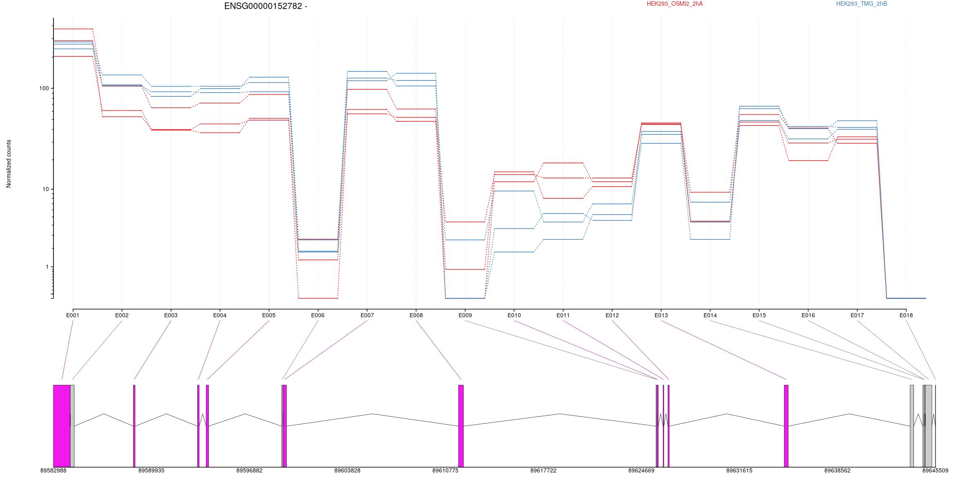Click the large magenta first exon block
980x490 pixels.
click(62, 426)
